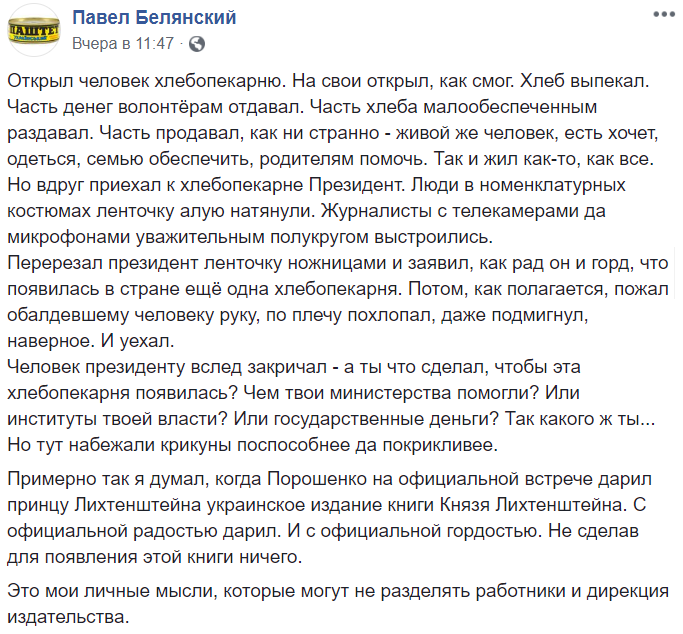
Task: Click the line starting 'Перерезал президент ленточку'
Action: click(x=337, y=262)
